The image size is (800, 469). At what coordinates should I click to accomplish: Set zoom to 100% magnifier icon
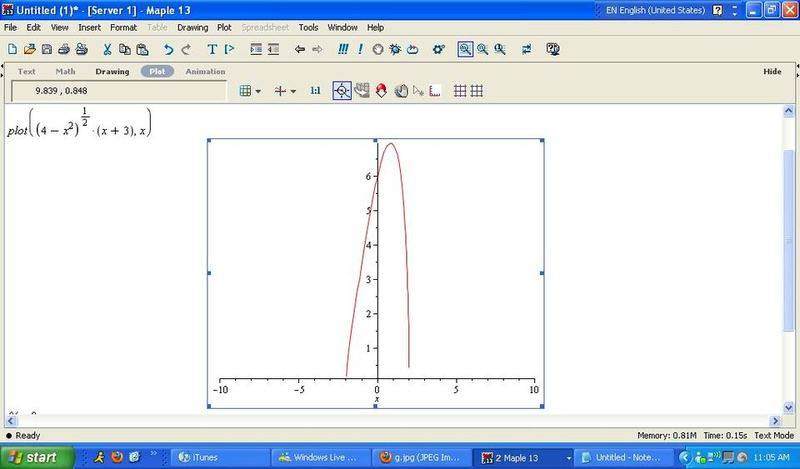(x=465, y=49)
